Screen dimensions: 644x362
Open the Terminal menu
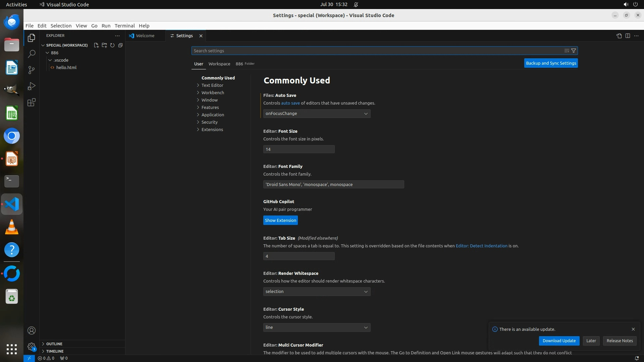point(124,26)
